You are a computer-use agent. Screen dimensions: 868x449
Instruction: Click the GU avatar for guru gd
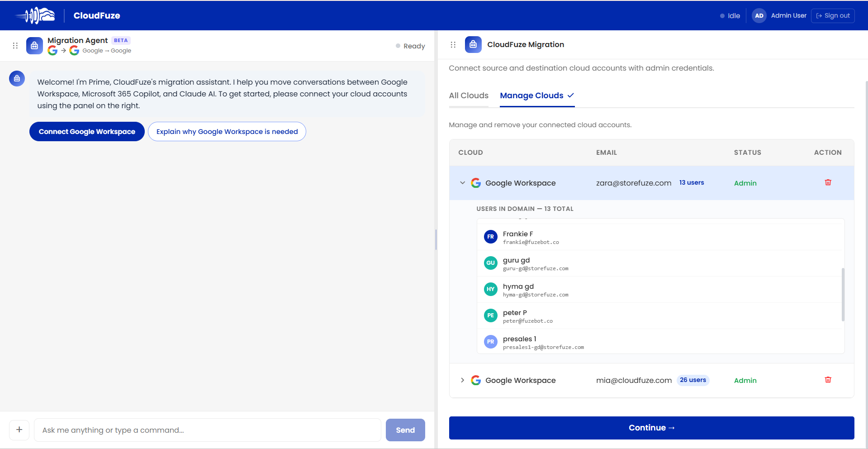[x=491, y=263]
